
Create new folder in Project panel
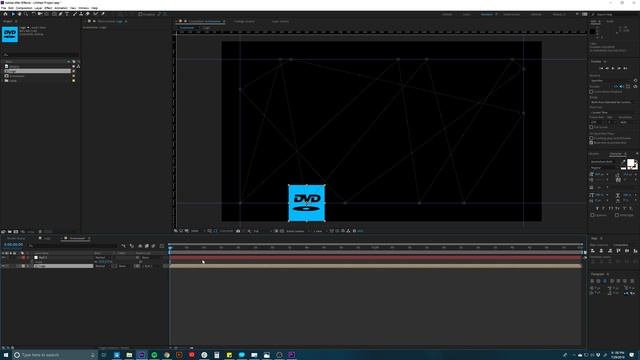10,232
